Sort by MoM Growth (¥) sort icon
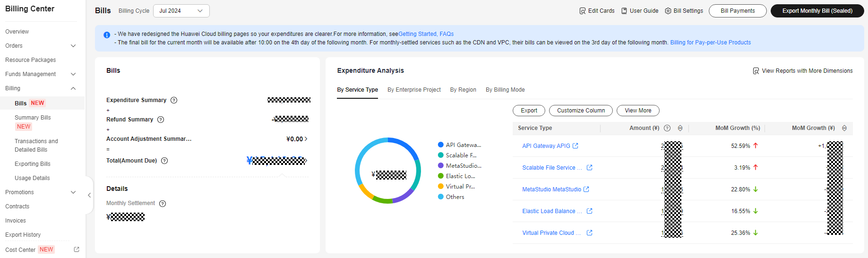The width and height of the screenshot is (868, 258). [x=844, y=128]
